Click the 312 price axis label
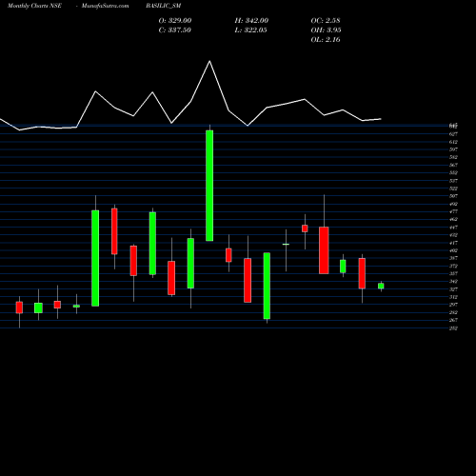476x476 pixels. (453, 297)
